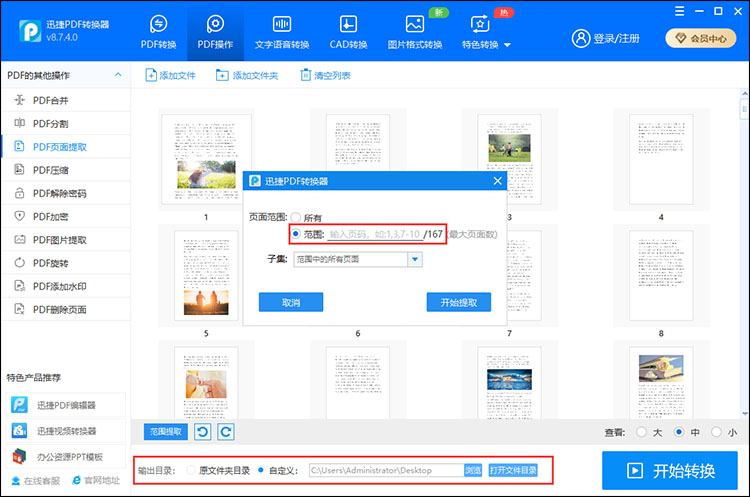Viewport: 750px width, 497px height.
Task: Set view size to 大
Action: pos(641,432)
